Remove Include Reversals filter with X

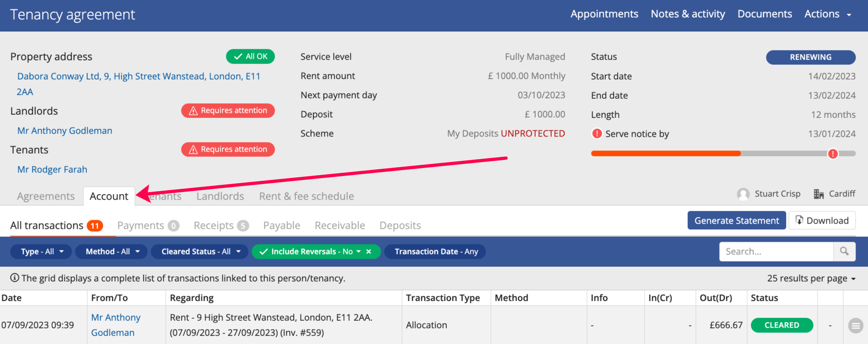tap(369, 252)
